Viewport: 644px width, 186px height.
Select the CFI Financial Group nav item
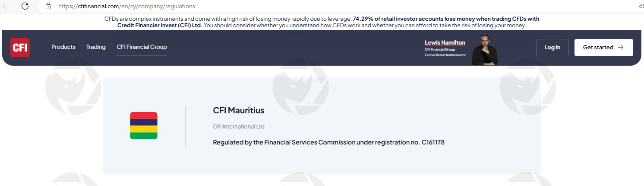pos(142,47)
